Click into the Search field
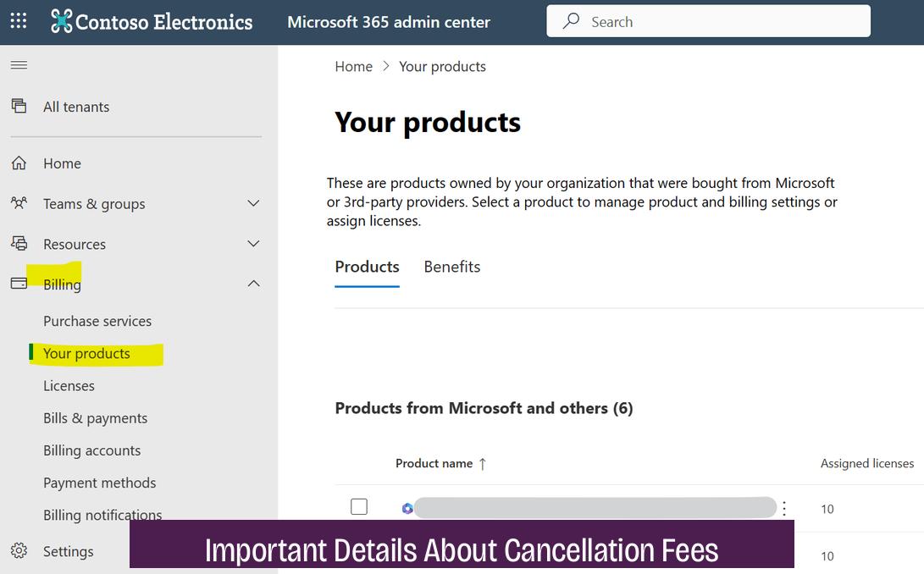Screen dimensions: 924x574 pos(708,21)
